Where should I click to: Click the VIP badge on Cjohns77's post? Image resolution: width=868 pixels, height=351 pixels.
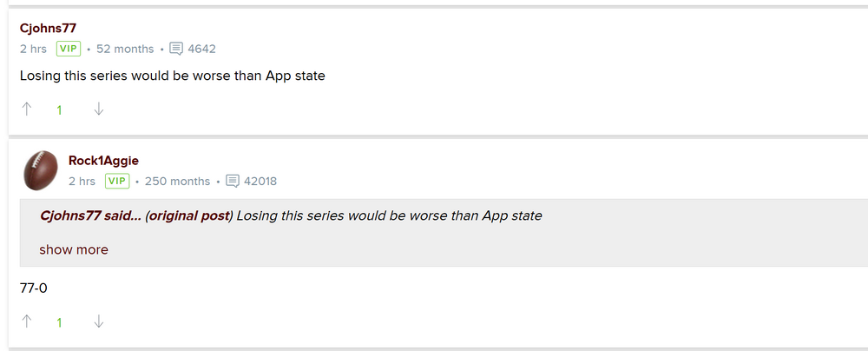click(69, 49)
